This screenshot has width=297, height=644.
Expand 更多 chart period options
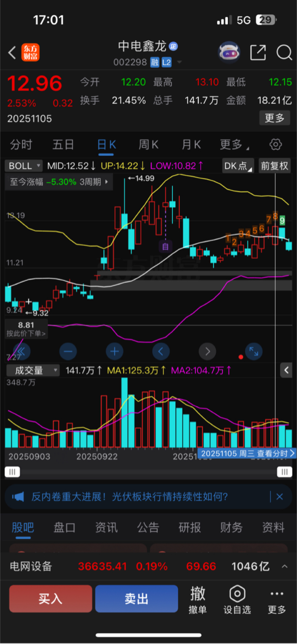pos(234,145)
